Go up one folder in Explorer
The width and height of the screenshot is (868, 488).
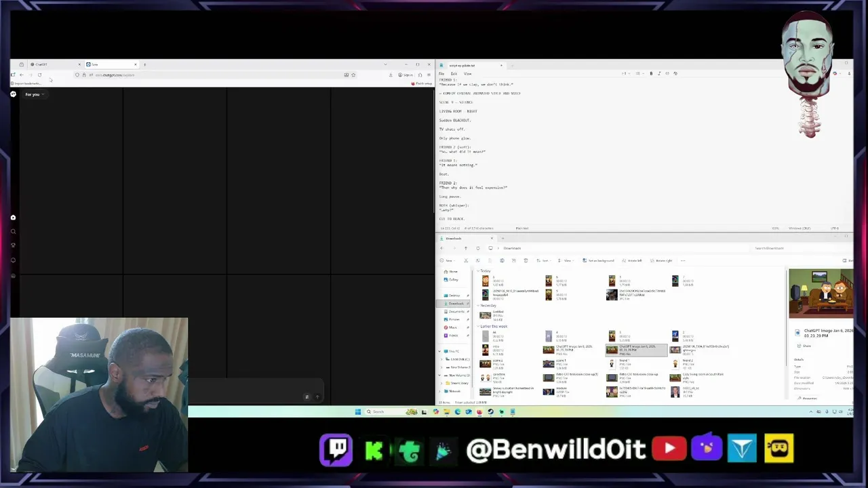[x=466, y=248]
